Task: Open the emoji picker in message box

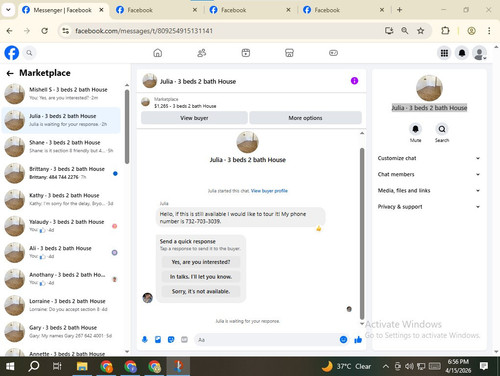Action: [x=343, y=339]
